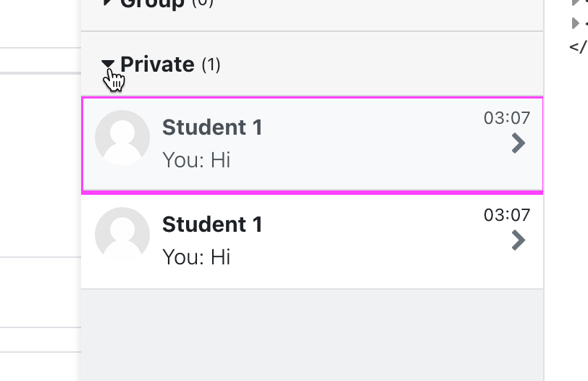Click the Private conversation count (1)
The image size is (588, 381).
click(x=211, y=65)
